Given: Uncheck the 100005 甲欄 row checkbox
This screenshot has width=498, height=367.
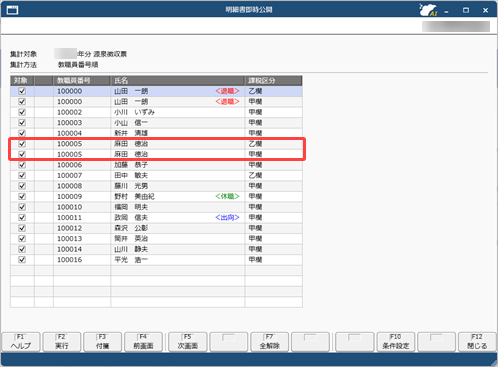Looking at the screenshot, I should (x=22, y=154).
